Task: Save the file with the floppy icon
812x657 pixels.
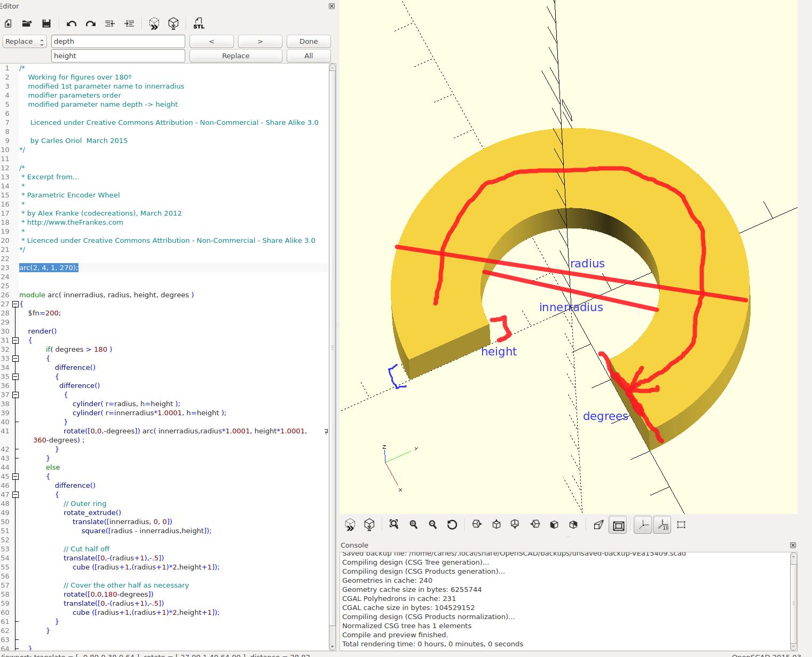Action: coord(46,23)
